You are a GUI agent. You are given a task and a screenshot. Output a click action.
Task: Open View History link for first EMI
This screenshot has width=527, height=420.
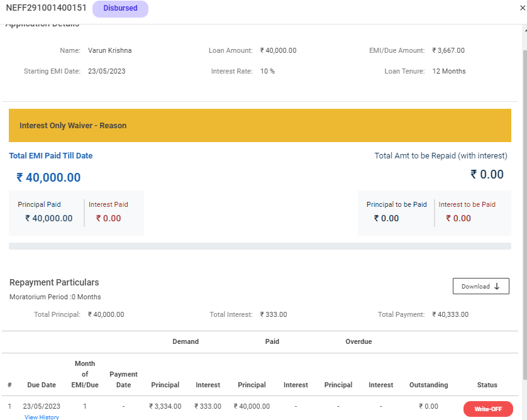click(42, 417)
